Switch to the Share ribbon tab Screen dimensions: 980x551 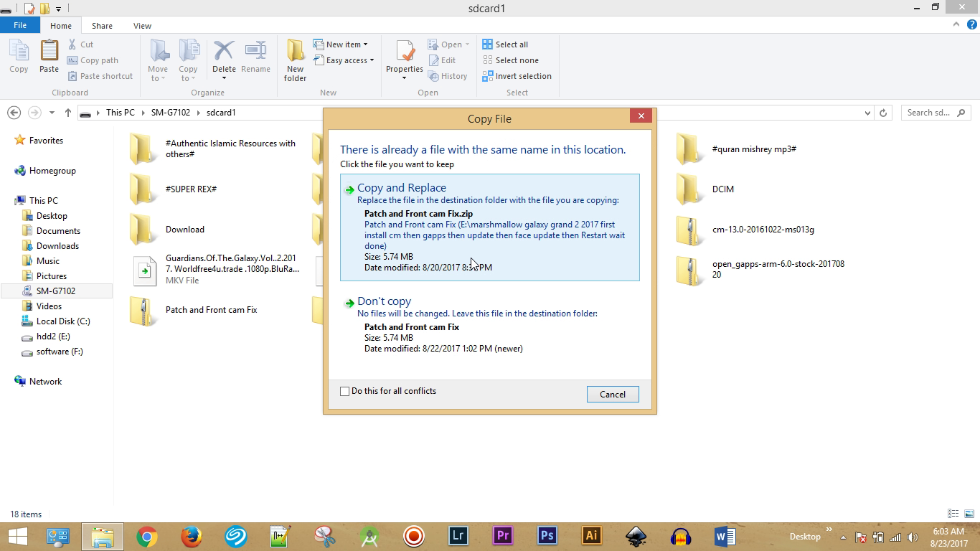click(102, 26)
